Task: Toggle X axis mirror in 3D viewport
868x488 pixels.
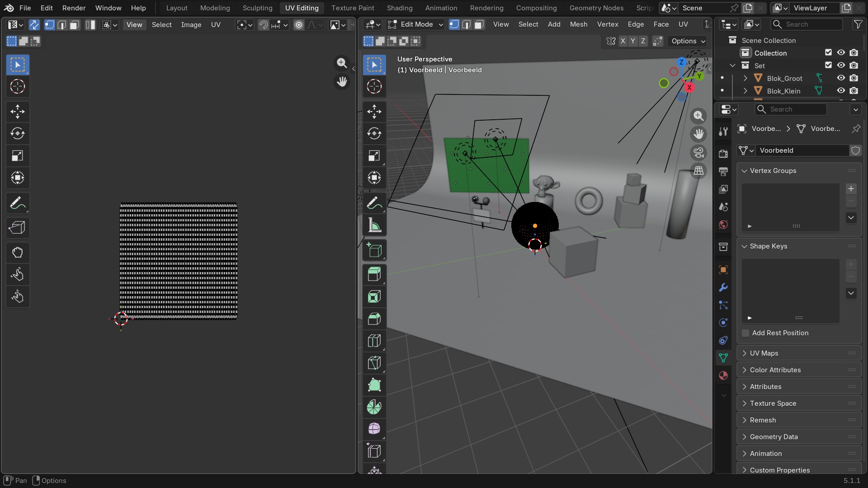Action: coord(623,41)
